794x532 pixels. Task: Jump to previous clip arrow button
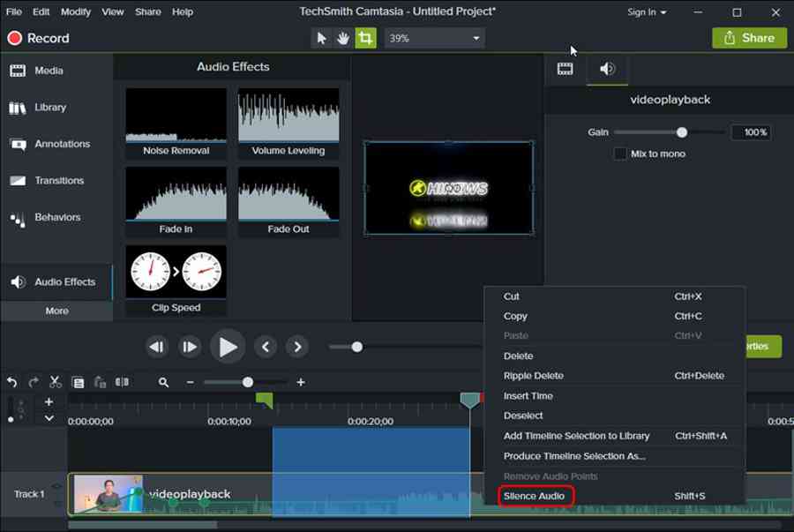click(266, 347)
